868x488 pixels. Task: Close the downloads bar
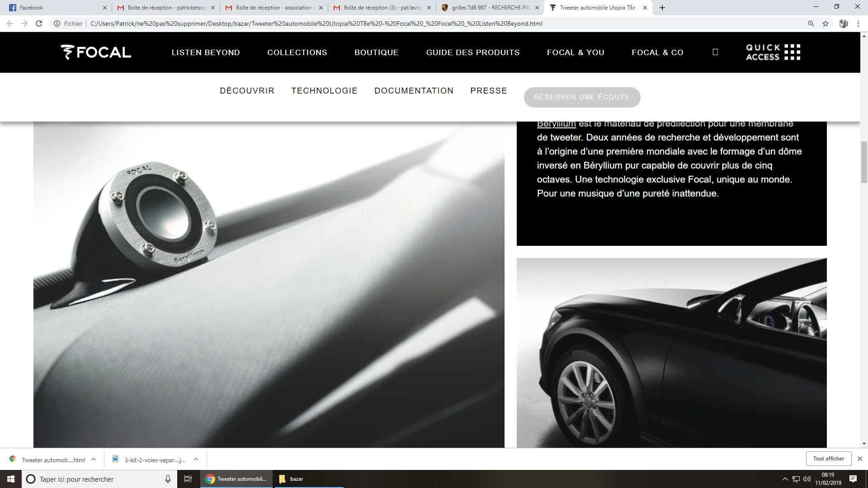pos(860,459)
